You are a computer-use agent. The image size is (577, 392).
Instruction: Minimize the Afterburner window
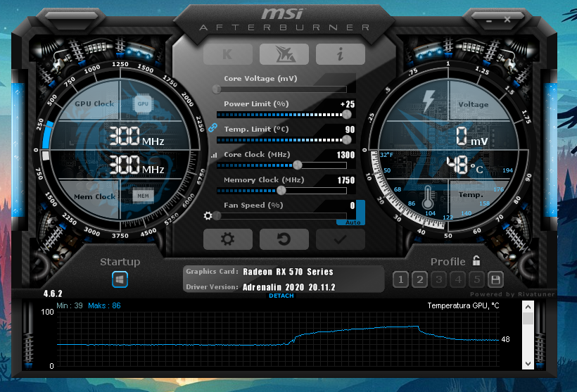(x=488, y=21)
